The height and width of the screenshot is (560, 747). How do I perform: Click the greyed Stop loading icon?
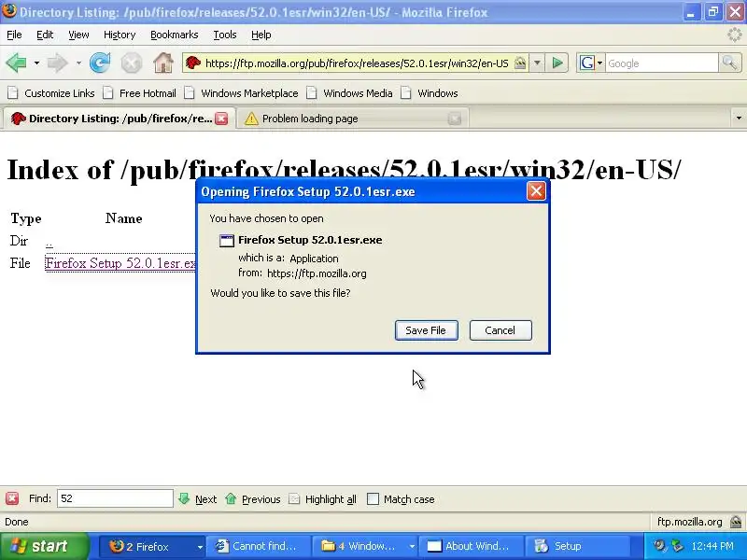point(132,63)
